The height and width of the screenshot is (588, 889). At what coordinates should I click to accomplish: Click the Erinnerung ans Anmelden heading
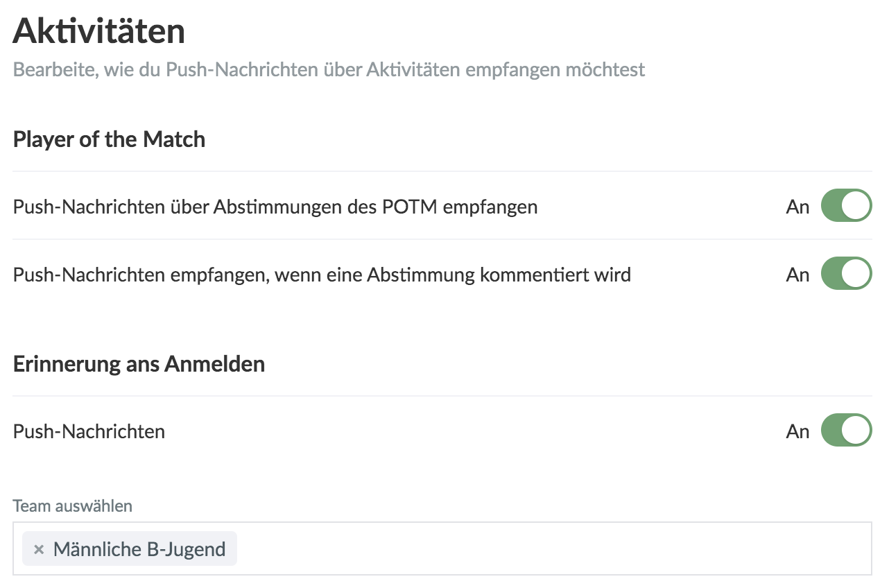139,364
